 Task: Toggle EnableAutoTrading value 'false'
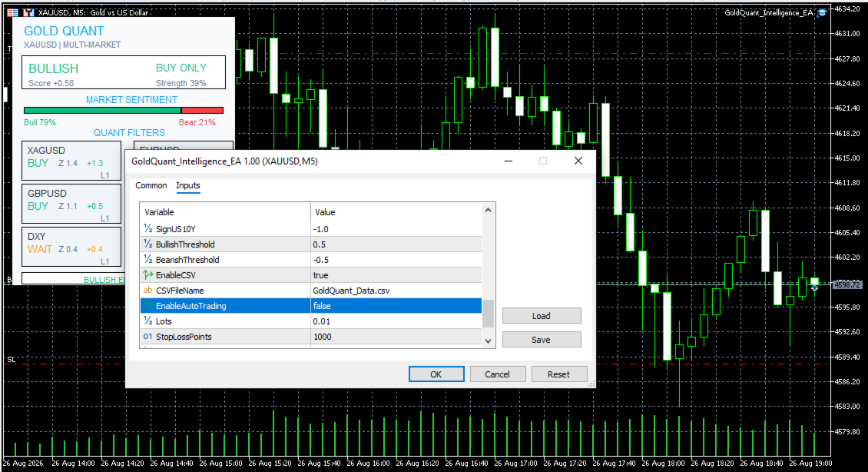pos(396,306)
